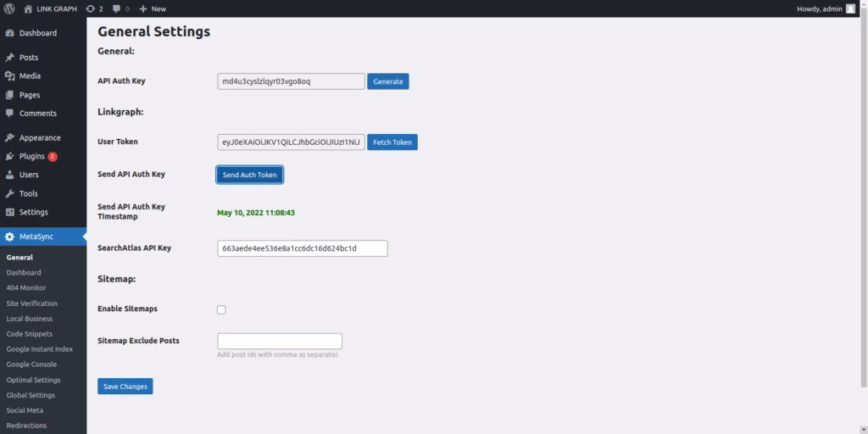
Task: Click the MetaSync gear icon in sidebar
Action: point(10,236)
